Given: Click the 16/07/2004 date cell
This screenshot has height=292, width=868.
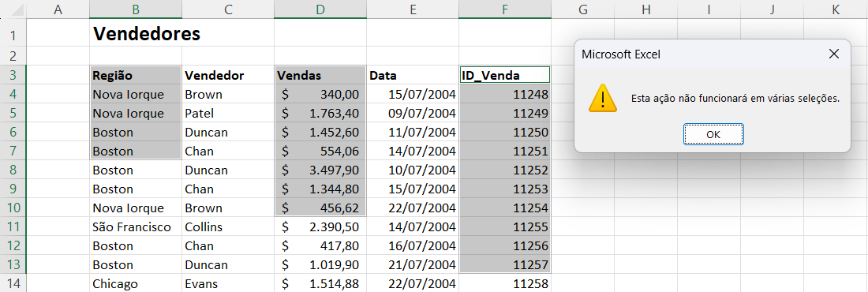Looking at the screenshot, I should pos(413,245).
